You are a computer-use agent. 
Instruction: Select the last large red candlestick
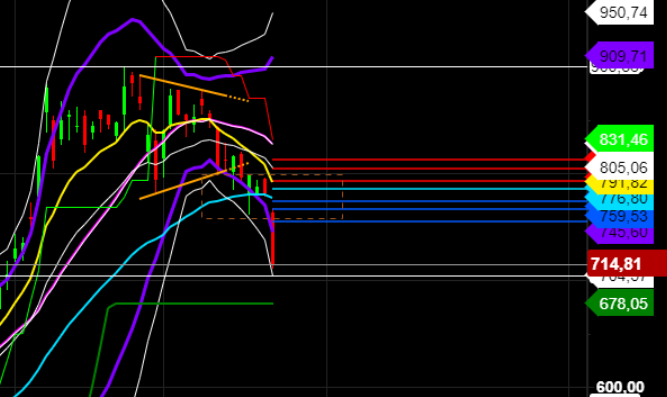tap(273, 238)
